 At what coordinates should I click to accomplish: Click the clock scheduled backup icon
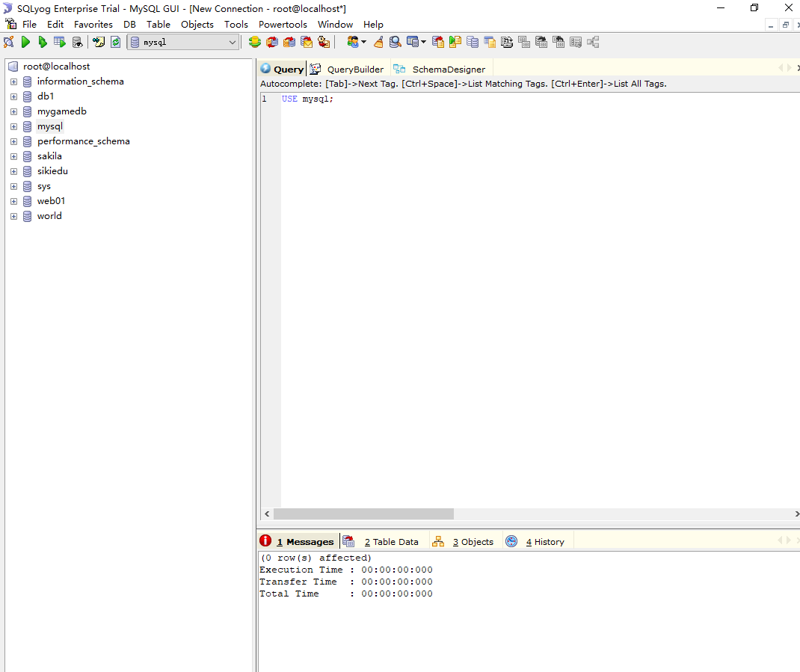pos(324,43)
